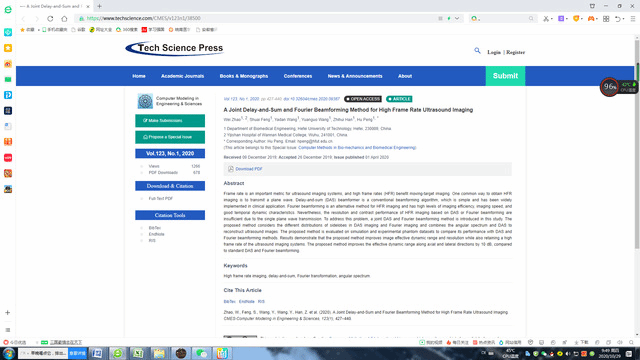Open the Academic Journals menu

[x=182, y=76]
